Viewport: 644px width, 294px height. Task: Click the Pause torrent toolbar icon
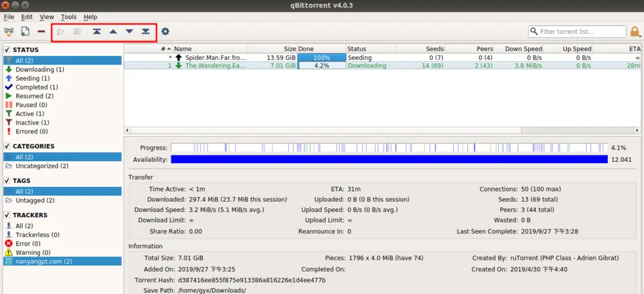pyautogui.click(x=77, y=32)
